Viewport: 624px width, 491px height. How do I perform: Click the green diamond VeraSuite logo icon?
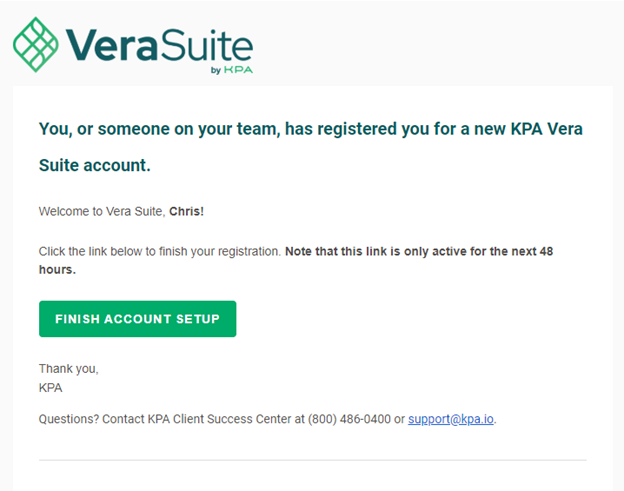pyautogui.click(x=36, y=45)
